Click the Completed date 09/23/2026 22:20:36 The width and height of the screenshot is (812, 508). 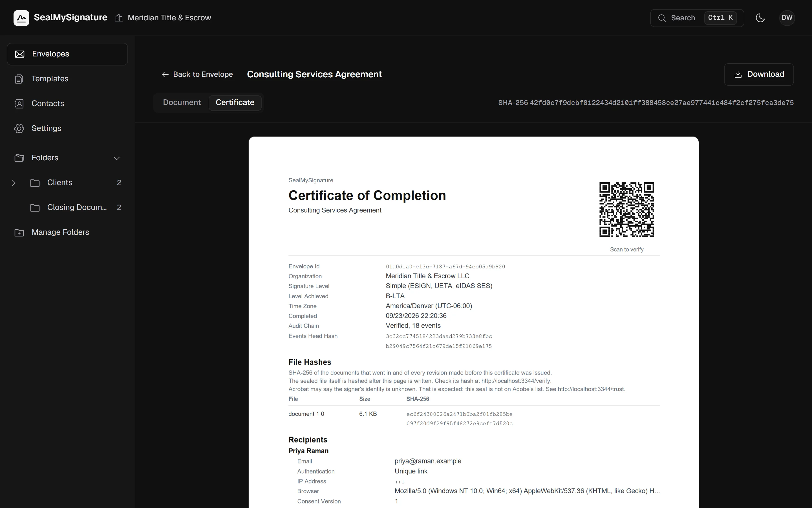pyautogui.click(x=416, y=316)
